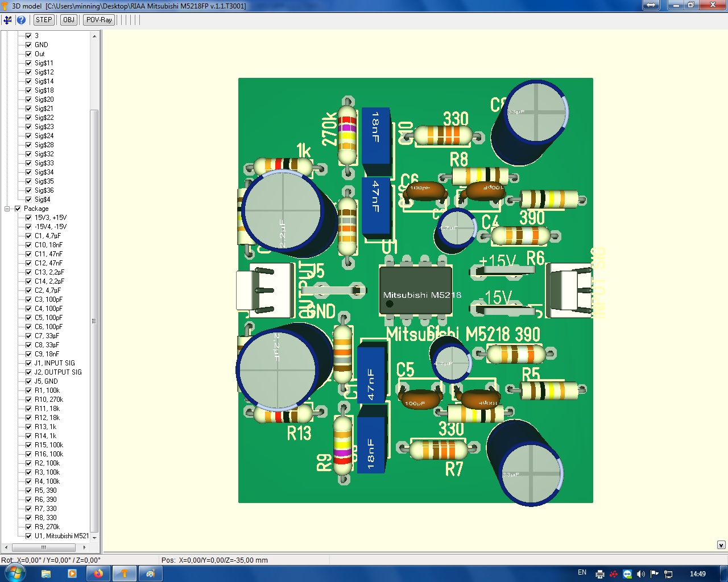Click the Pos status bar readout

[x=214, y=560]
